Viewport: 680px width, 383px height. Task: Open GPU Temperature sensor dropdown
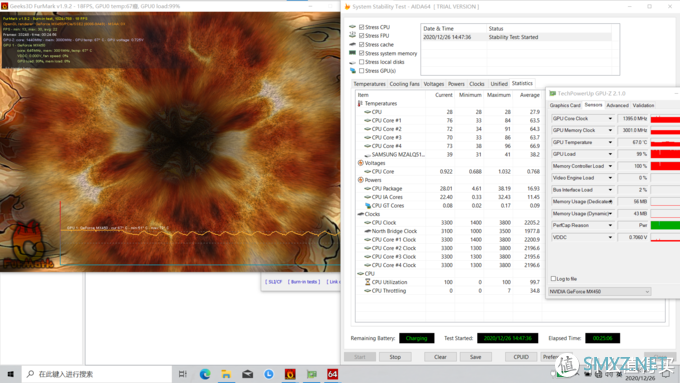point(610,142)
